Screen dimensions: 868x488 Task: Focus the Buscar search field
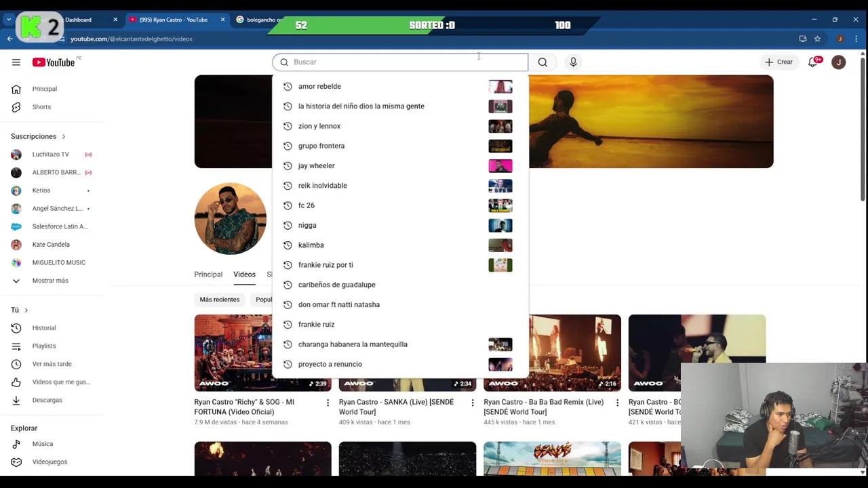click(x=400, y=62)
